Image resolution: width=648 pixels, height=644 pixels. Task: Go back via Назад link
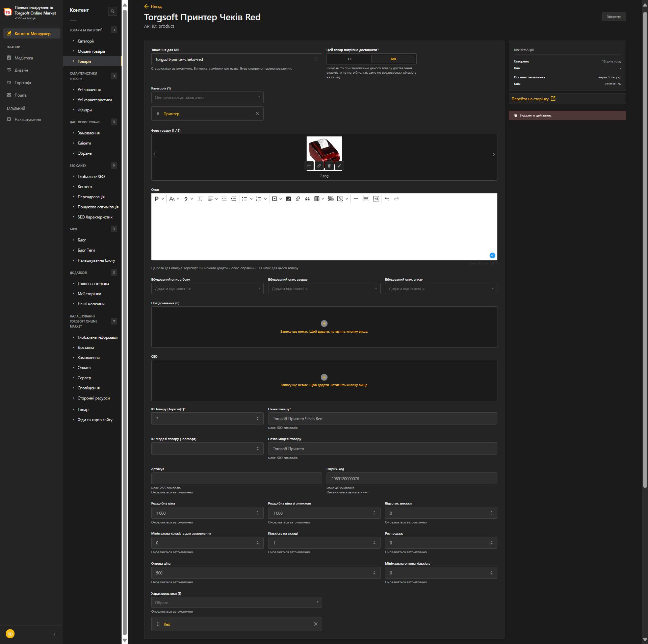coord(153,6)
